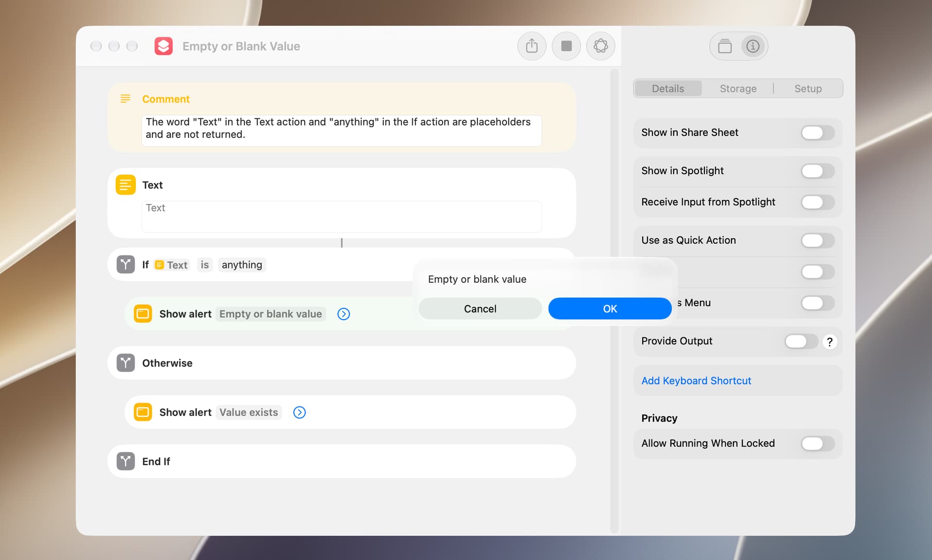Click the Comment action title
The height and width of the screenshot is (560, 932).
tap(166, 99)
